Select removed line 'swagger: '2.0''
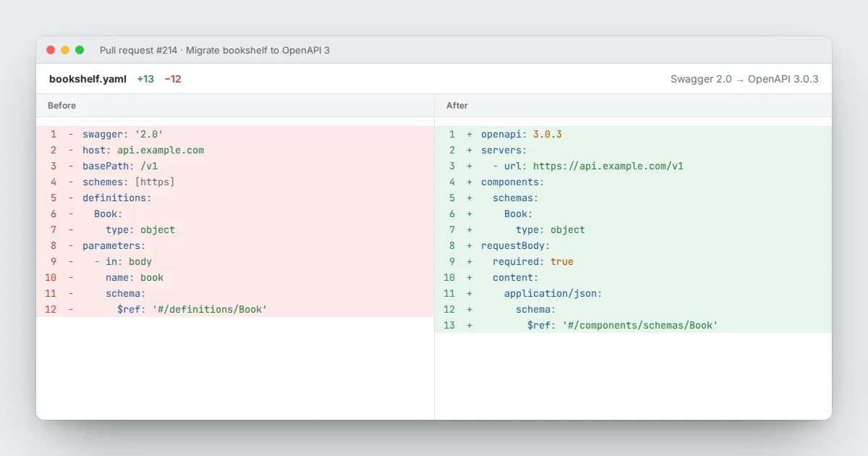 point(235,135)
